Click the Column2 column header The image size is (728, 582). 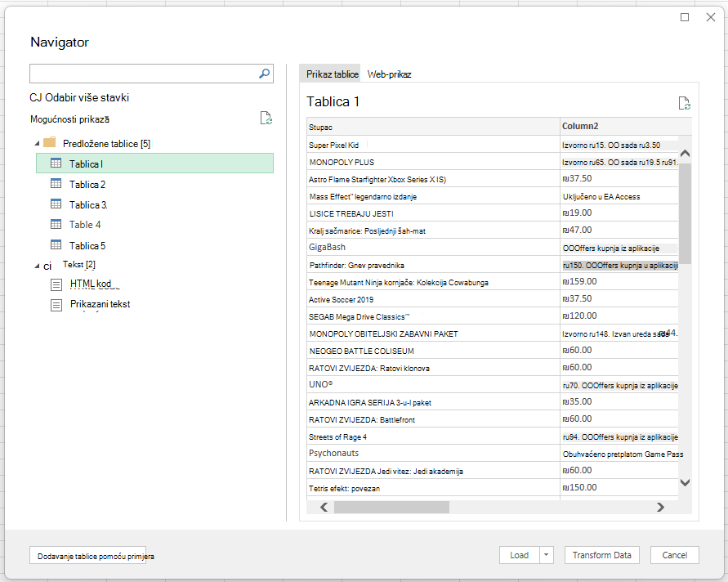pyautogui.click(x=625, y=127)
